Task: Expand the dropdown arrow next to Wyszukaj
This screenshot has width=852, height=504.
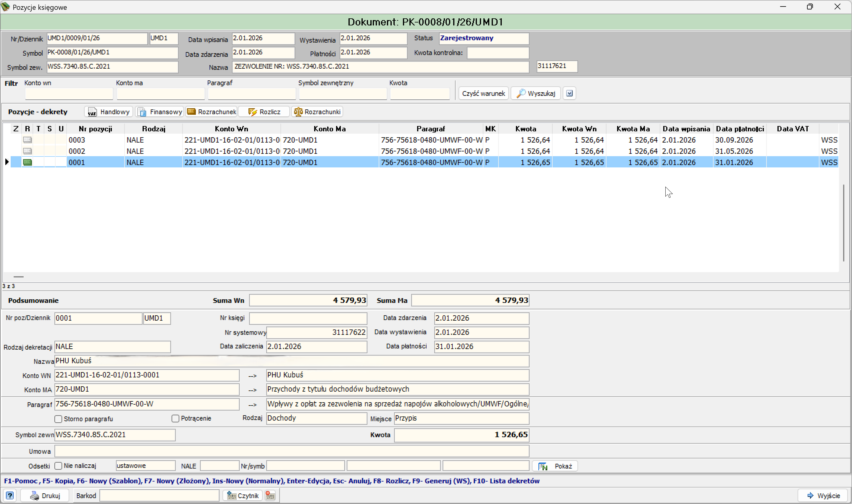Action: [569, 93]
